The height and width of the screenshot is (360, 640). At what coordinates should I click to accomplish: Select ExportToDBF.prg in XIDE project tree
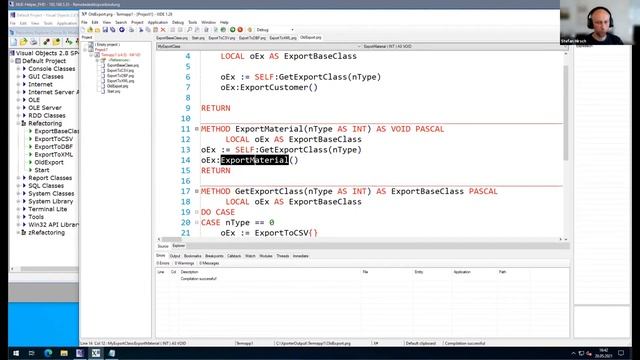pyautogui.click(x=120, y=76)
